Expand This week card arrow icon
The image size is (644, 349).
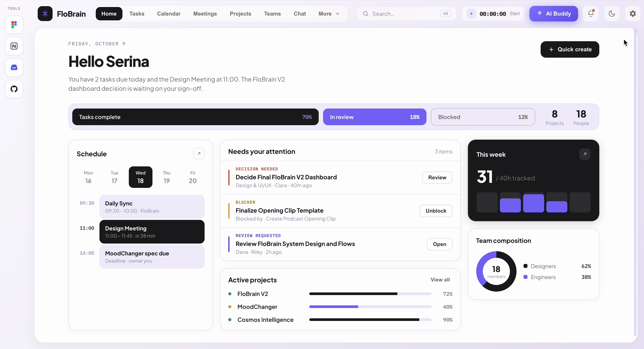(x=585, y=154)
